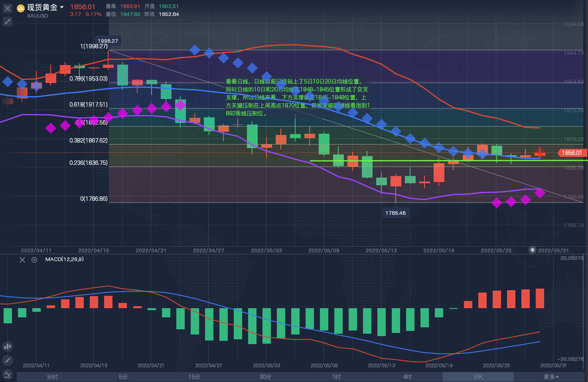Screen dimensions: 588x382
Task: Select Fibonacci level 1(1998.27) label
Action: pos(94,46)
